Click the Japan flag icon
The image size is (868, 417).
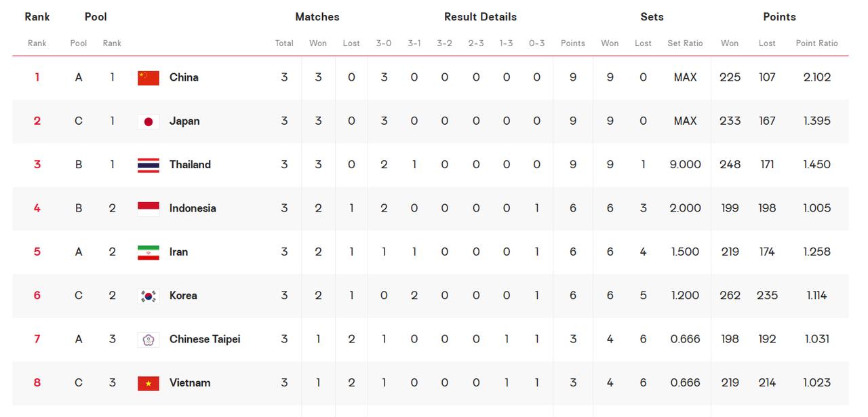click(x=149, y=121)
